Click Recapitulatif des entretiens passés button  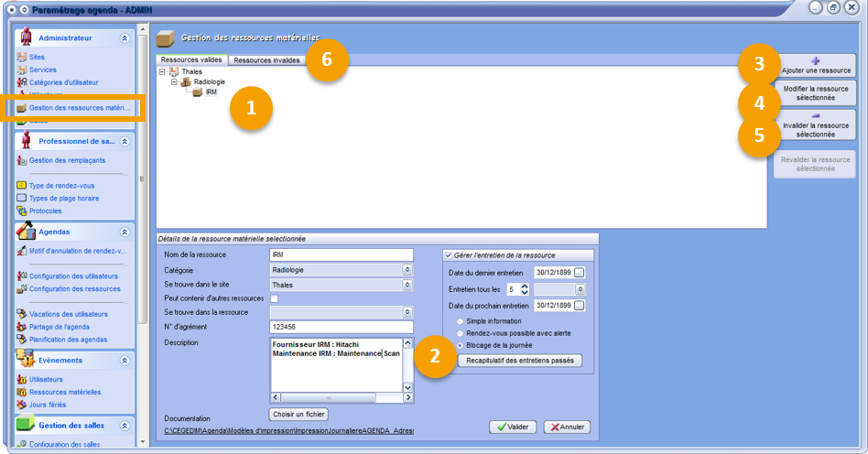[519, 361]
